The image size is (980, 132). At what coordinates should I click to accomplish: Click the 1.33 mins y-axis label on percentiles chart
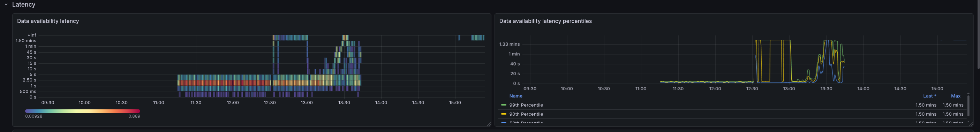coord(510,44)
